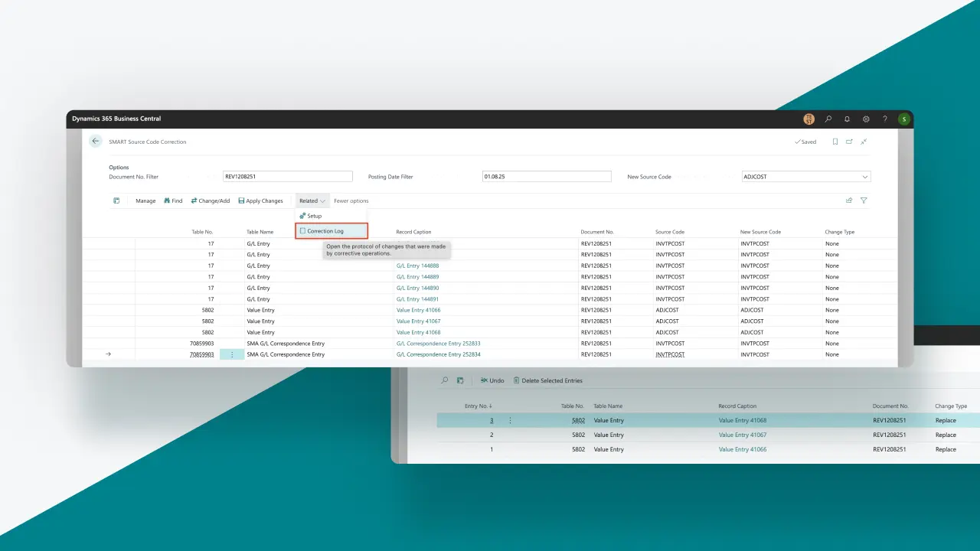Viewport: 980px width, 551px height.
Task: Click the Apply Changes button
Action: click(260, 201)
